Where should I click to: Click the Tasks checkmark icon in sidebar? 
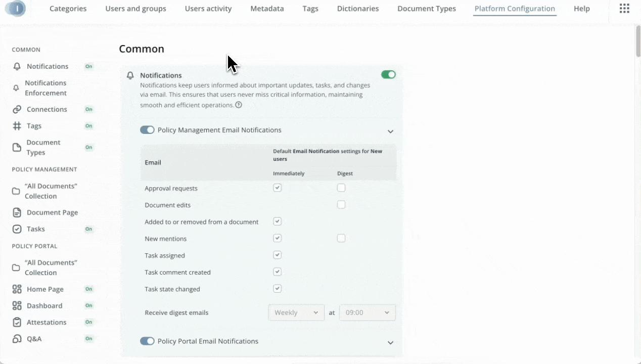coord(17,229)
